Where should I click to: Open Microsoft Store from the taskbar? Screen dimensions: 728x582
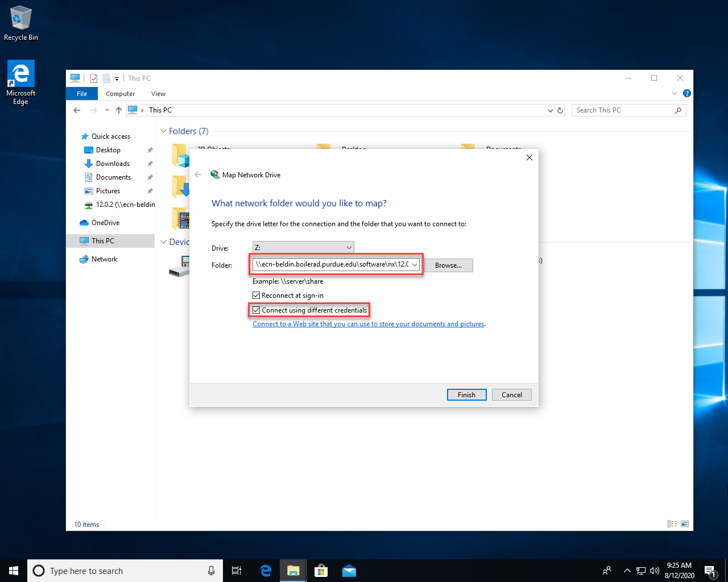(321, 571)
